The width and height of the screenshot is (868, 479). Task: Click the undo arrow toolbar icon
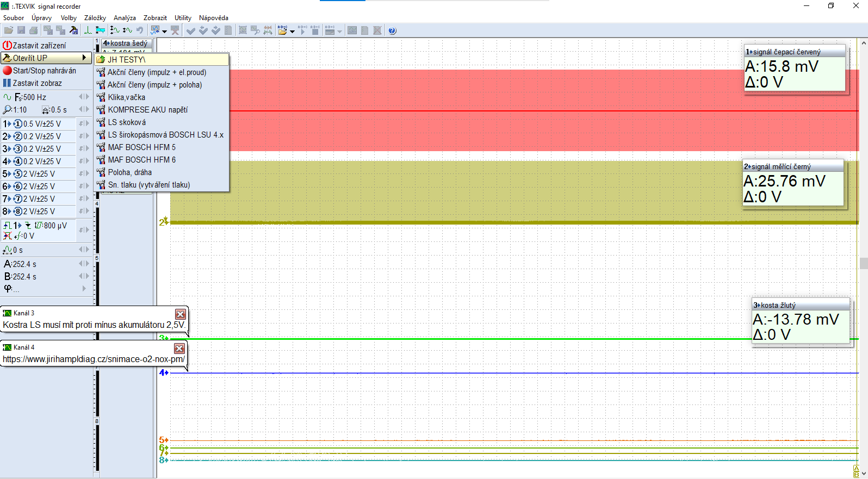point(140,31)
